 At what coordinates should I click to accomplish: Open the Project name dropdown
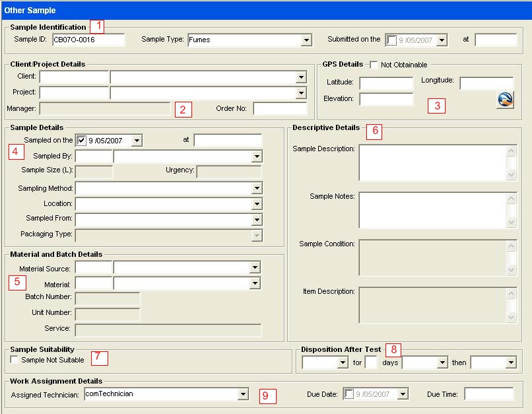pyautogui.click(x=301, y=93)
